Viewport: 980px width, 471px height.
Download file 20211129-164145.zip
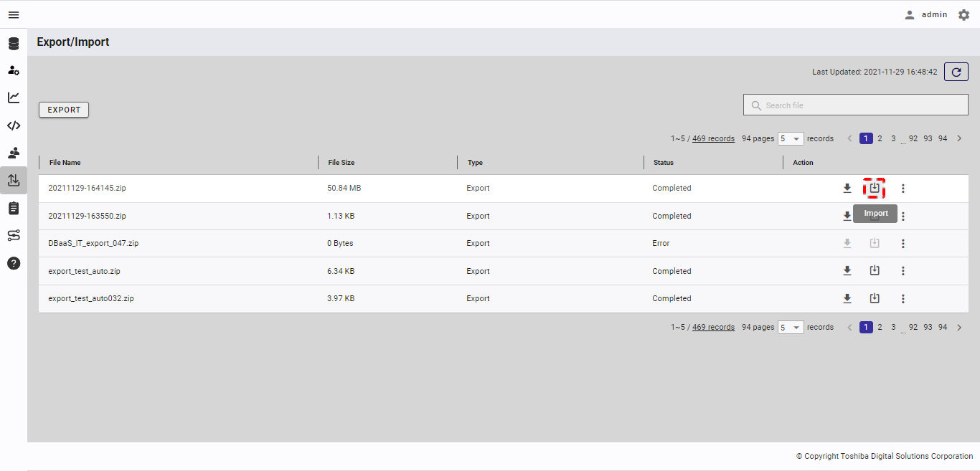[847, 189]
